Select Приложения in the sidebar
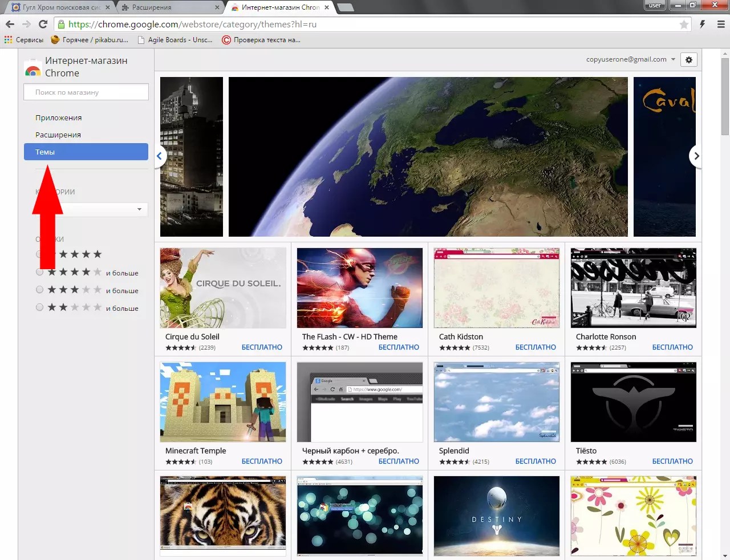Image resolution: width=730 pixels, height=560 pixels. [58, 117]
